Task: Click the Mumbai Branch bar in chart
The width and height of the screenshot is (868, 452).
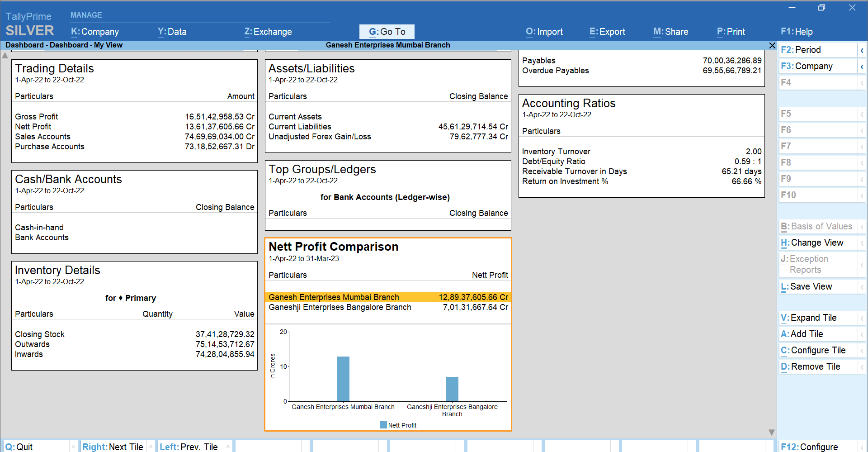Action: (x=343, y=379)
